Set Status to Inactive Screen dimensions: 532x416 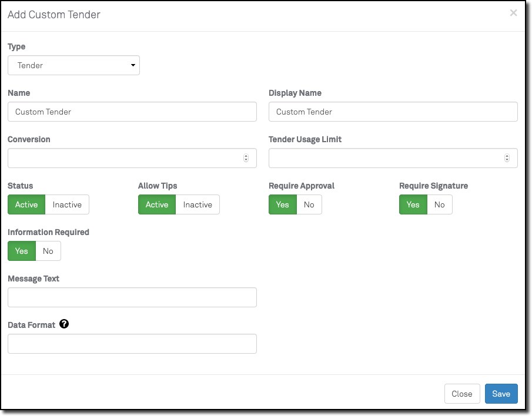click(x=67, y=204)
